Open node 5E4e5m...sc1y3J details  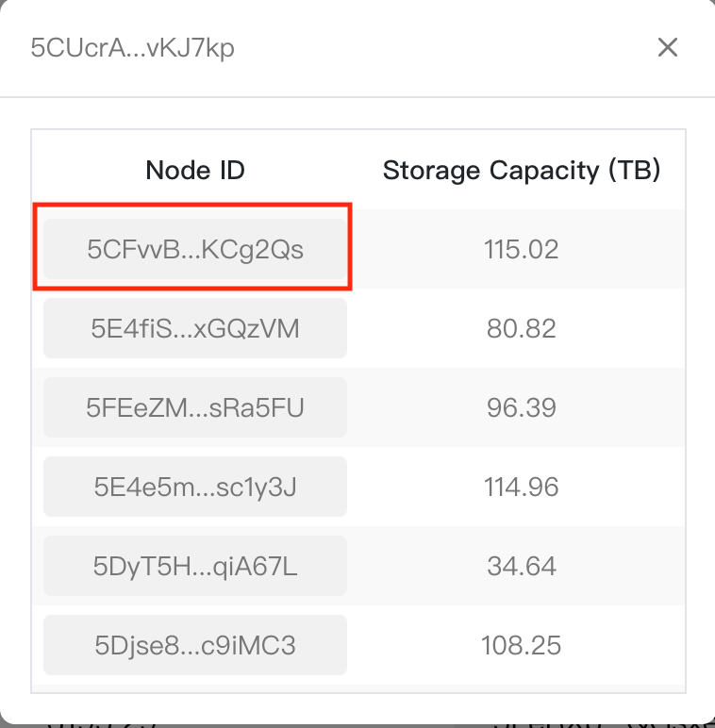(x=195, y=488)
